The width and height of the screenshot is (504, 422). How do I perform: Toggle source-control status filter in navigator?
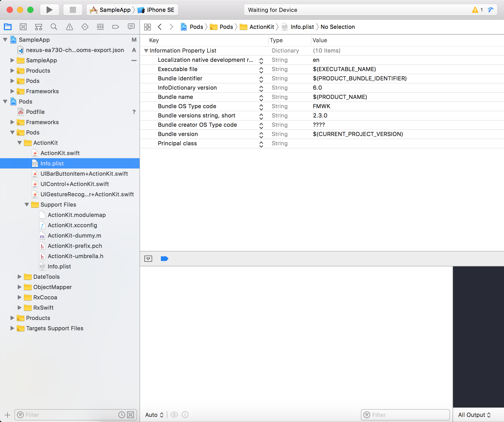pos(131,415)
